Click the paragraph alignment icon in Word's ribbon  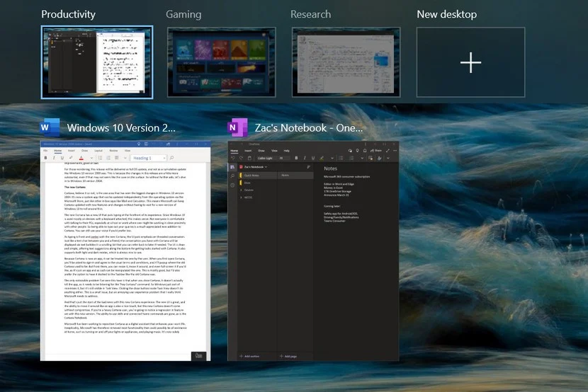coord(117,158)
